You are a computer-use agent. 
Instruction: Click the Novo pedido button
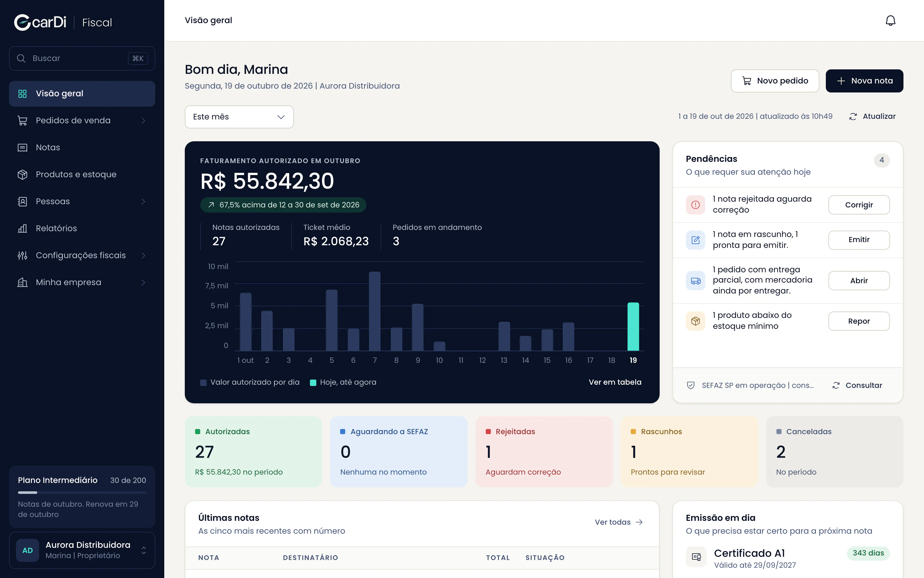coord(775,81)
